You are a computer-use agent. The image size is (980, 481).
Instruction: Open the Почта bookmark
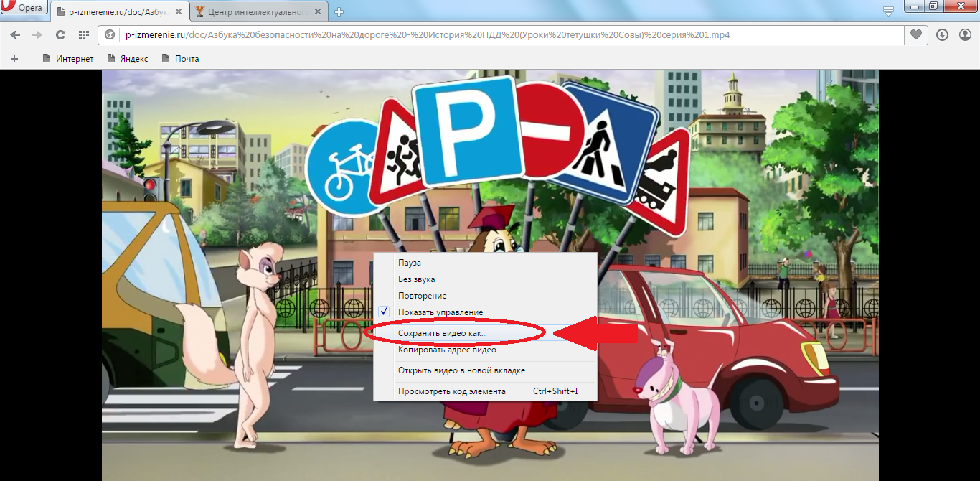tap(180, 58)
